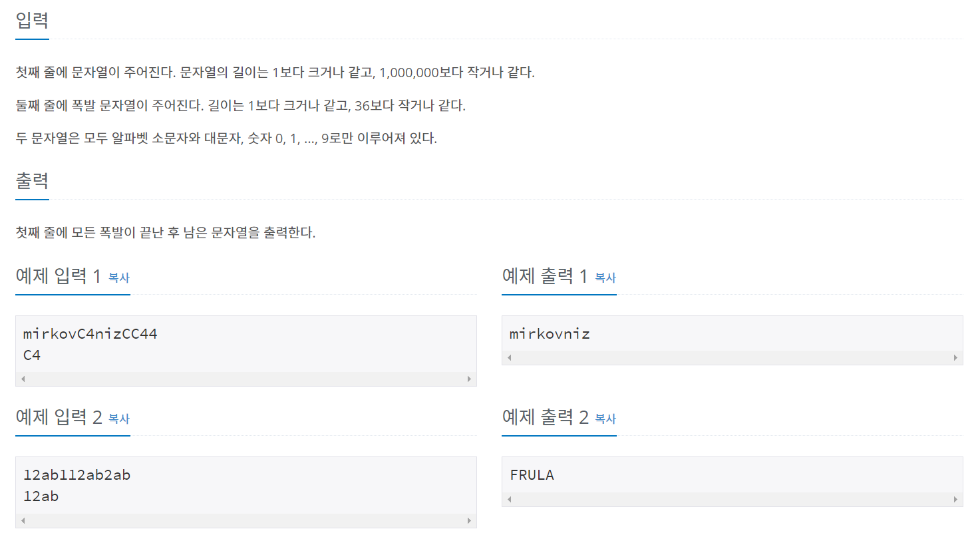This screenshot has height=535, width=980.
Task: Click the 복사 link next to 예제 출력 1
Action: coord(605,278)
